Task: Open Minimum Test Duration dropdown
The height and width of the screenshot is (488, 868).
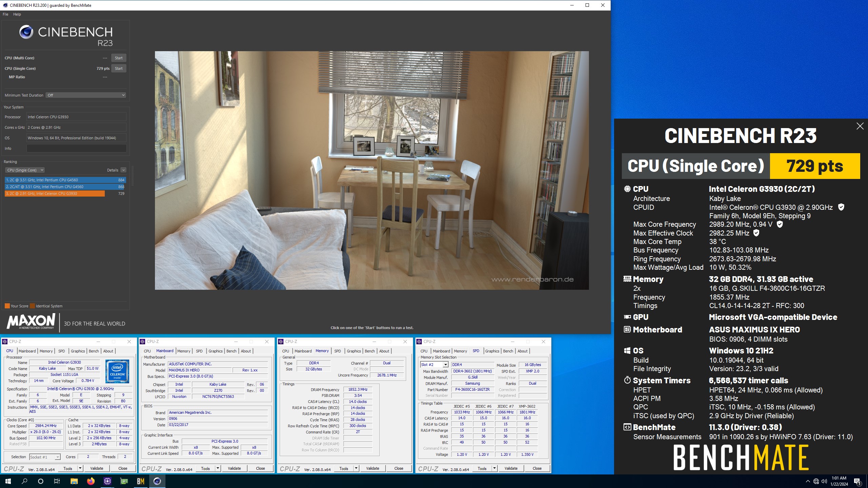Action: [x=86, y=95]
